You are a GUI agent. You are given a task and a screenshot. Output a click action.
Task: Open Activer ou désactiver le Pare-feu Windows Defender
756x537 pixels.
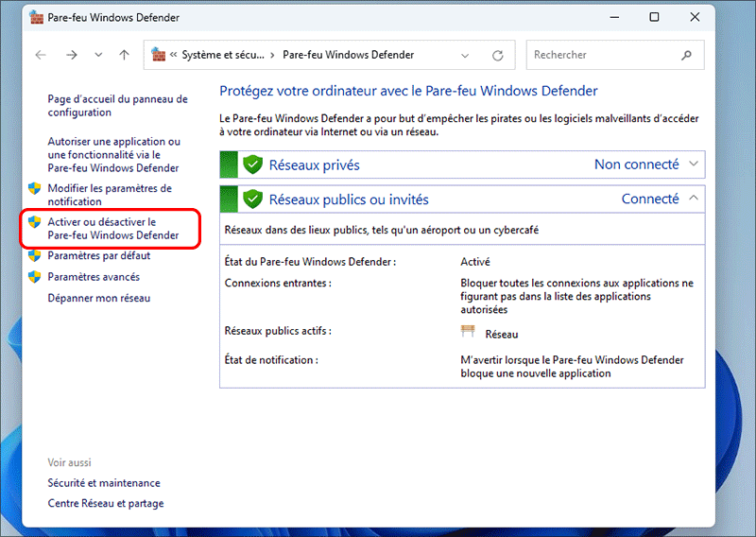(x=112, y=229)
